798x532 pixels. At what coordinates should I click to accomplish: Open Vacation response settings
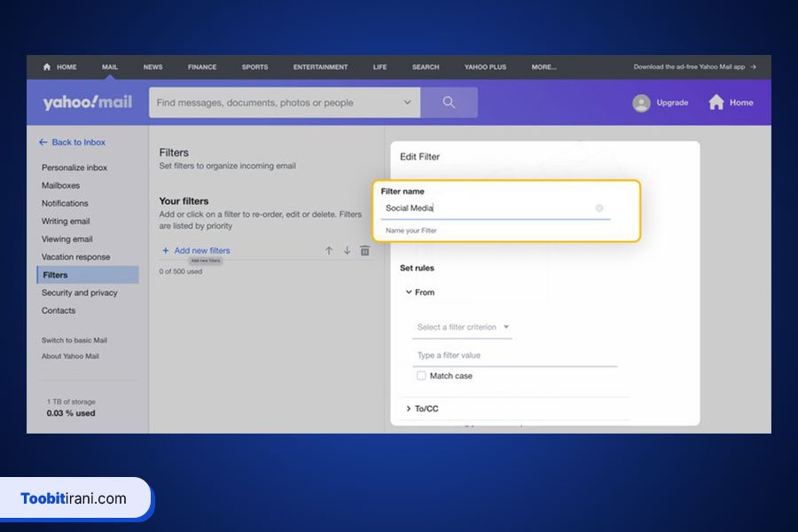tap(75, 257)
